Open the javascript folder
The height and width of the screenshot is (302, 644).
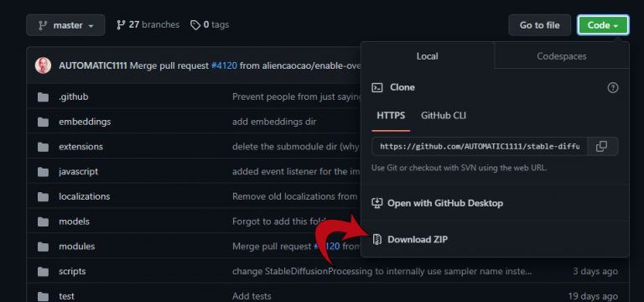pyautogui.click(x=79, y=172)
